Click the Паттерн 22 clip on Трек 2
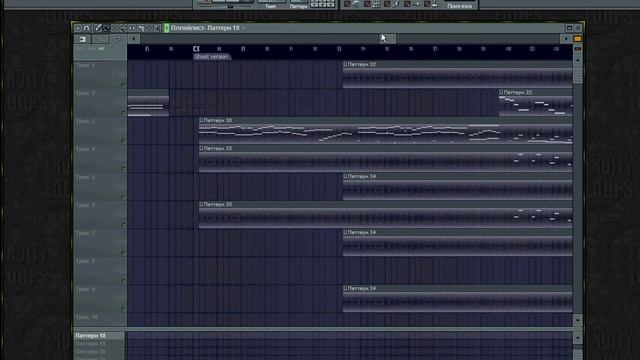Screen dimensions: 640x360 pyautogui.click(x=536, y=103)
